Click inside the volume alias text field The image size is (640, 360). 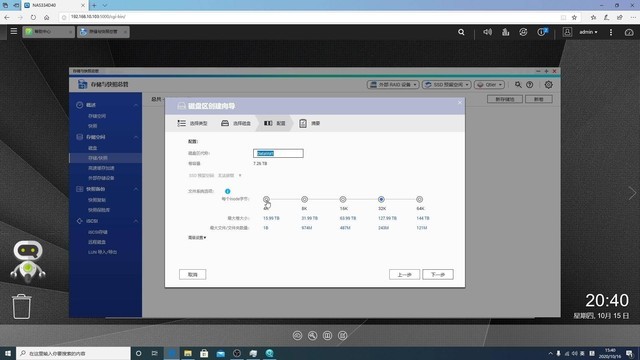[278, 153]
